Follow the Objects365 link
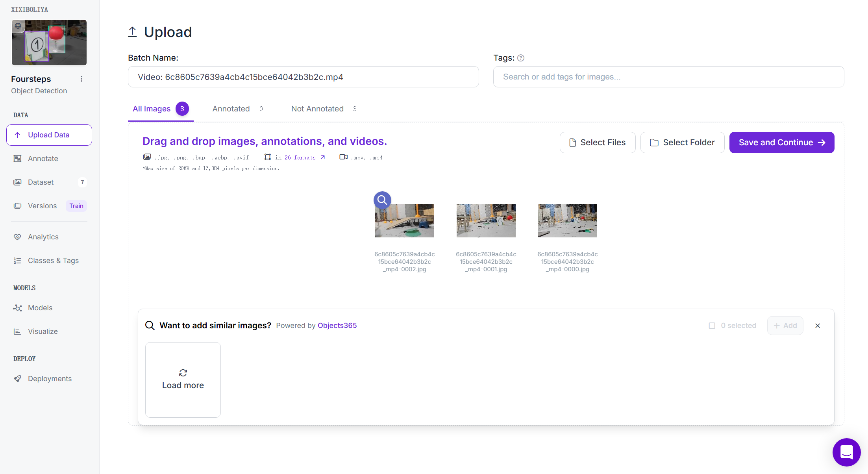 pos(337,326)
